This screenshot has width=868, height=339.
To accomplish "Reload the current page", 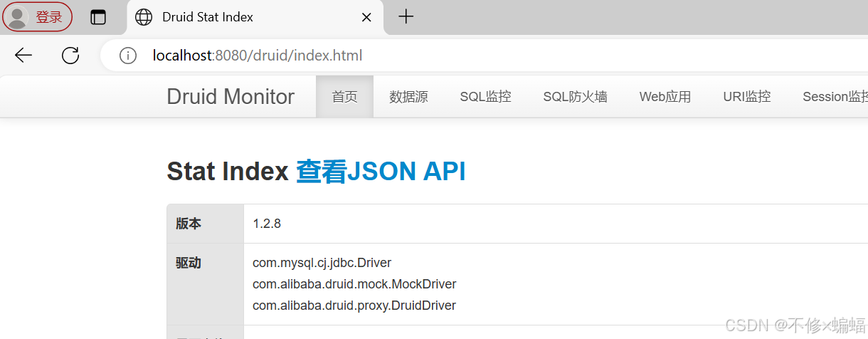I will pyautogui.click(x=70, y=56).
